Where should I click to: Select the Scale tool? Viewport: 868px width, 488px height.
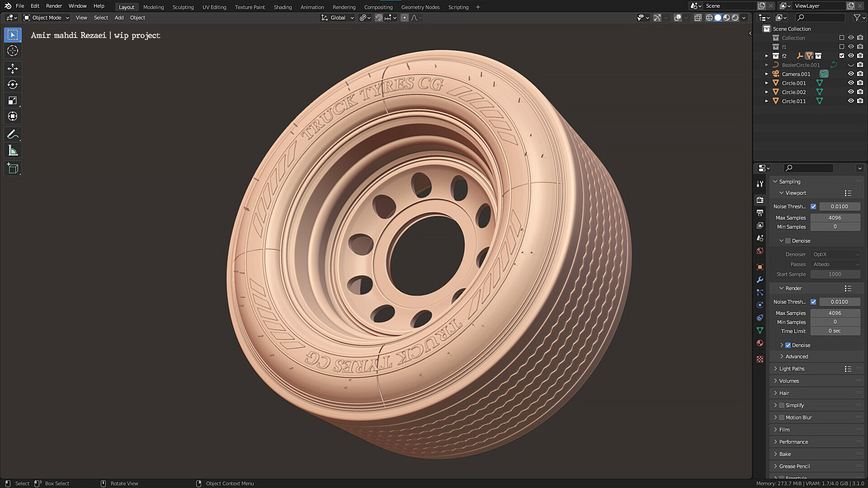coord(12,100)
